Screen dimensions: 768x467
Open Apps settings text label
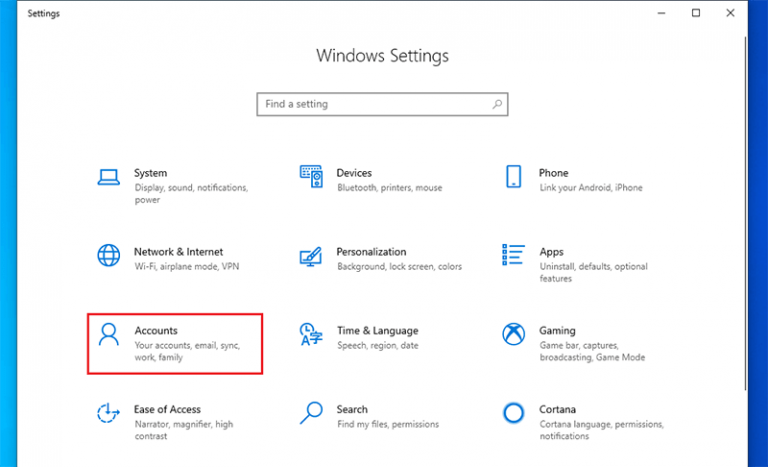coord(551,252)
